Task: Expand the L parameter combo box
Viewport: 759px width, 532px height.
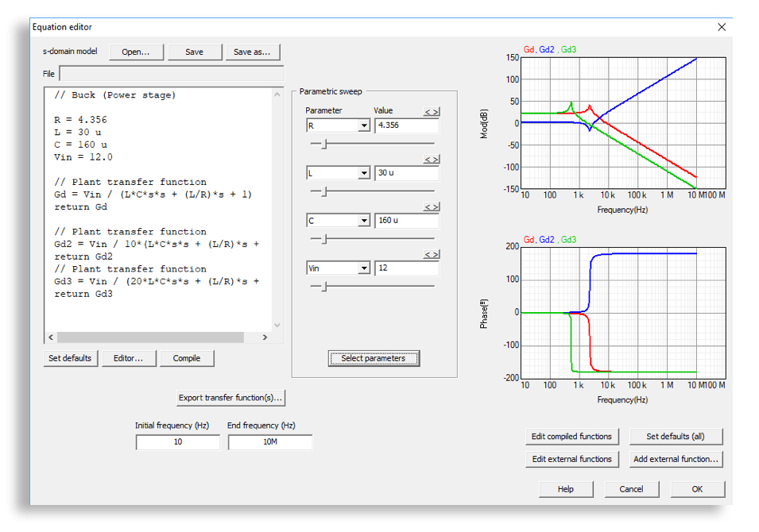Action: tap(363, 173)
